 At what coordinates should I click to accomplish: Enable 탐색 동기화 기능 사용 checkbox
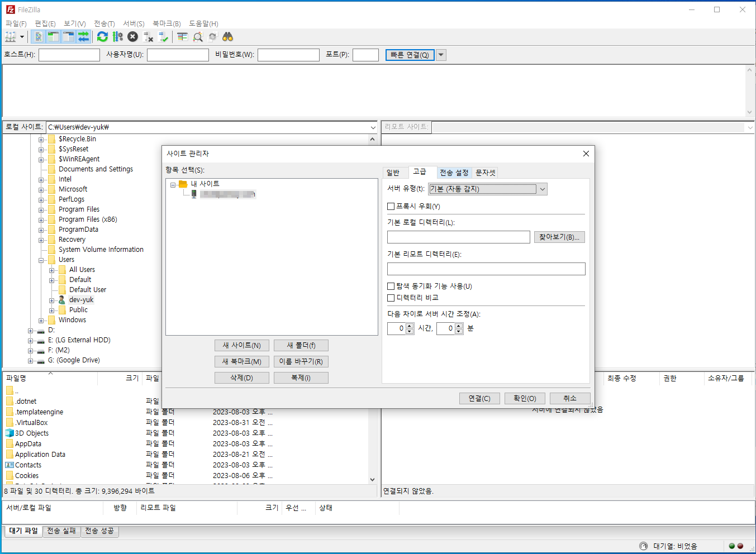click(391, 286)
